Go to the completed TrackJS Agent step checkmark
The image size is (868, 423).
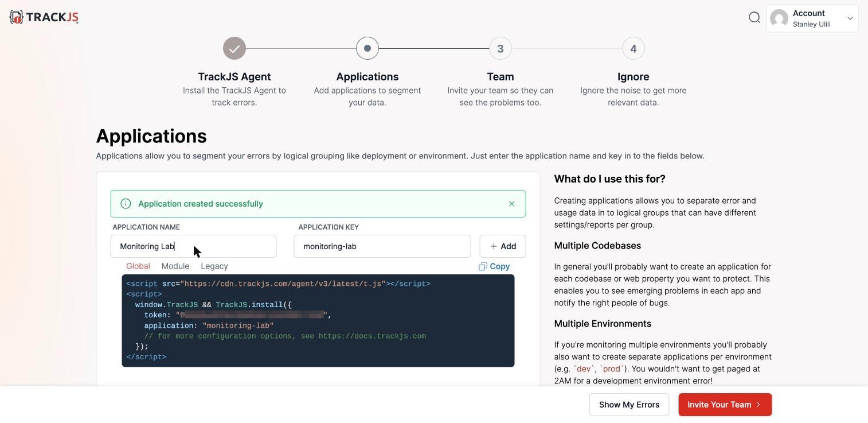[234, 48]
